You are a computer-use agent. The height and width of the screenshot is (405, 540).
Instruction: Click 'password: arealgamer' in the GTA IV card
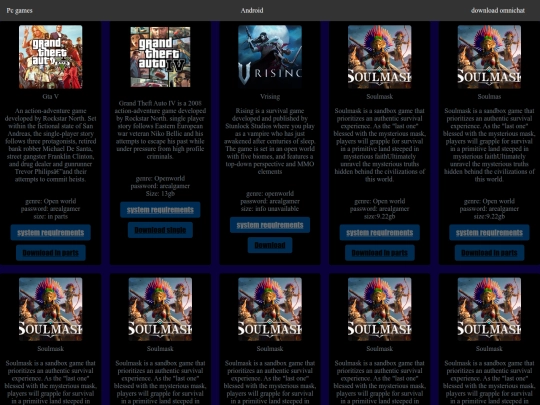pyautogui.click(x=160, y=186)
